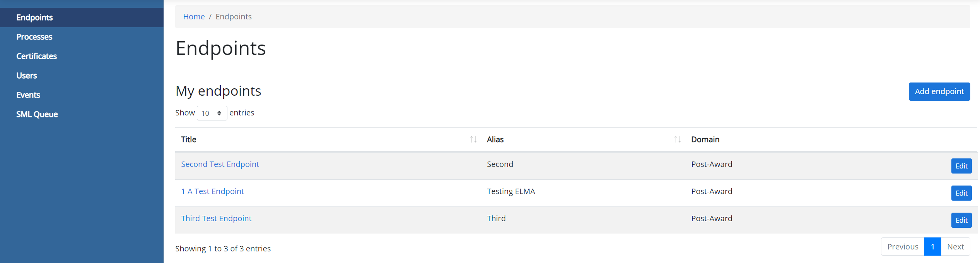Open the Second Test Endpoint link
The height and width of the screenshot is (263, 980).
(220, 164)
